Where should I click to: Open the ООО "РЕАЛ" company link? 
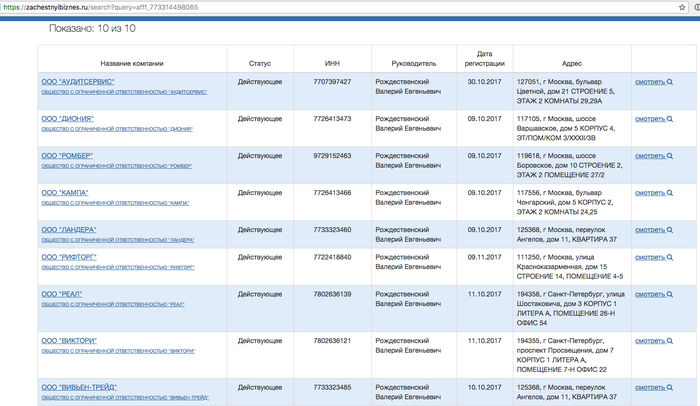click(x=61, y=293)
